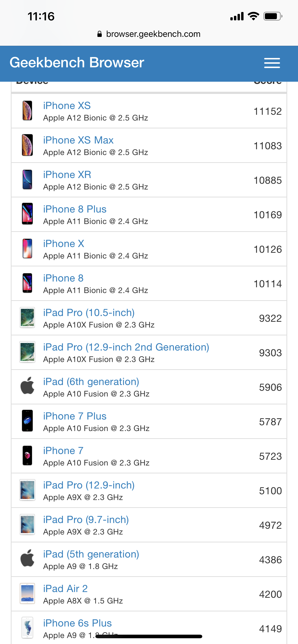Screen dimensions: 298x644
Task: Tap the iPhone 8 Plus device image
Action: click(27, 214)
